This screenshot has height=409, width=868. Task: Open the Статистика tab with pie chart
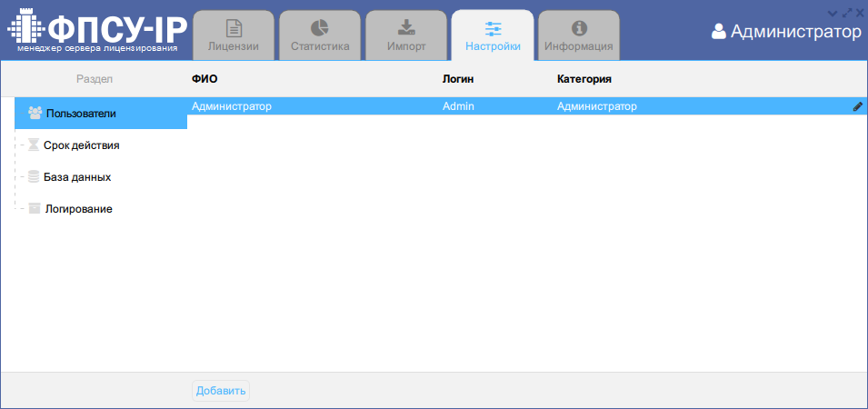(320, 35)
